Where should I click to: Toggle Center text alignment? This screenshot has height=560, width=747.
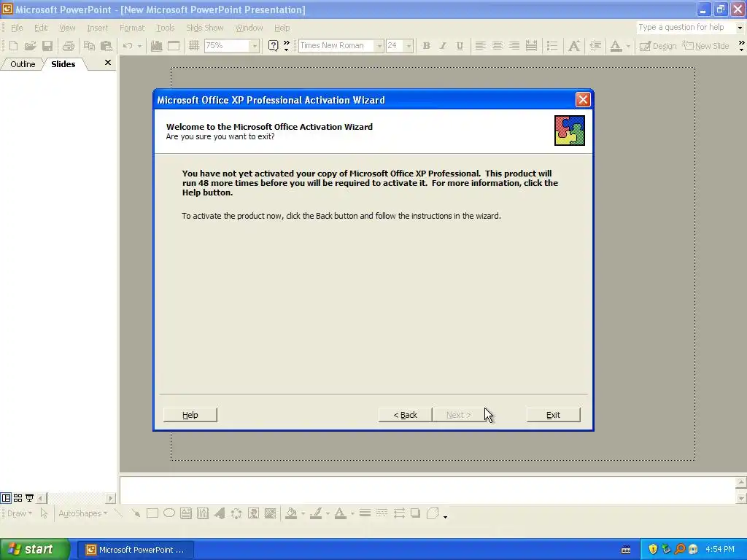(498, 46)
